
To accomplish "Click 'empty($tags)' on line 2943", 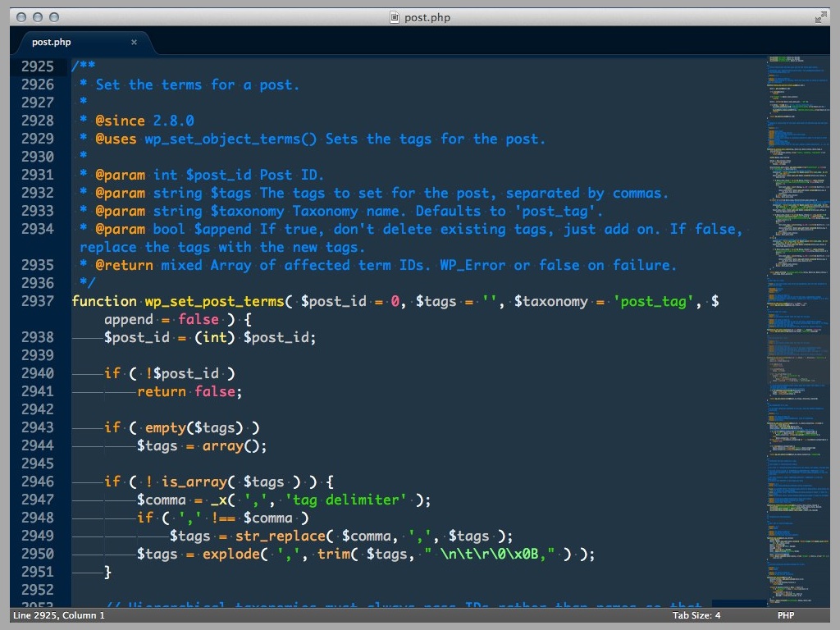I will [x=194, y=428].
